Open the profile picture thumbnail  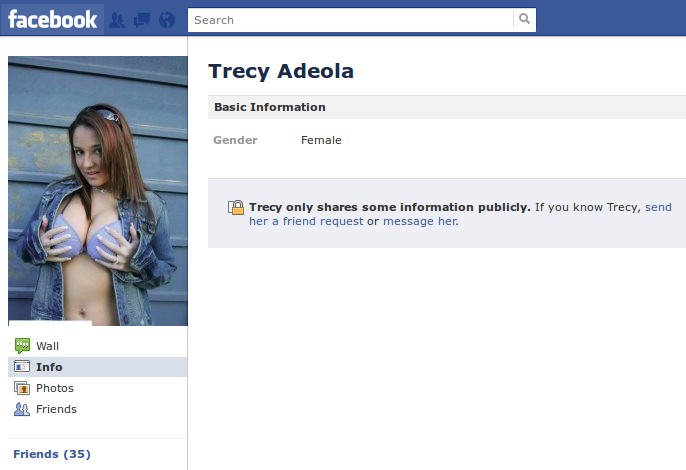point(98,191)
